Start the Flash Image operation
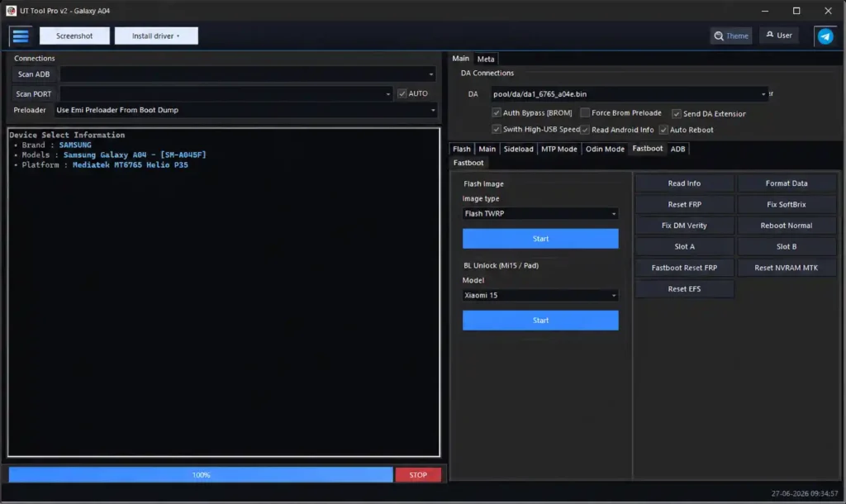The height and width of the screenshot is (504, 846). pyautogui.click(x=540, y=239)
